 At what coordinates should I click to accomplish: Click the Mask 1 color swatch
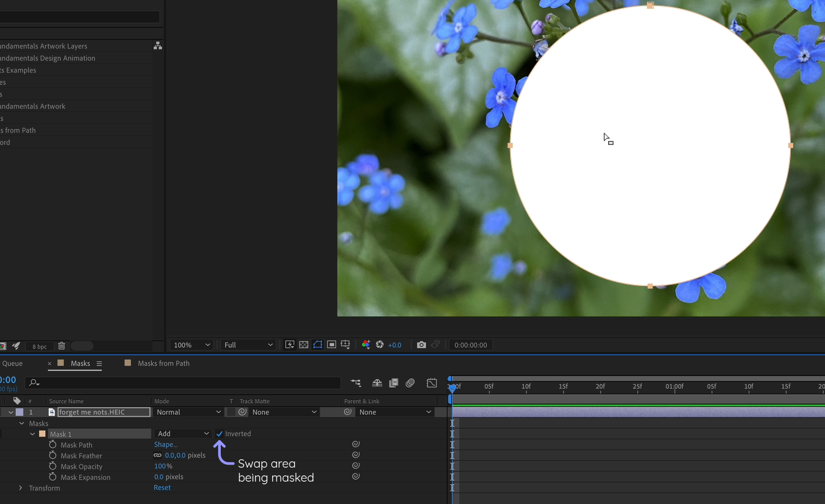(43, 434)
